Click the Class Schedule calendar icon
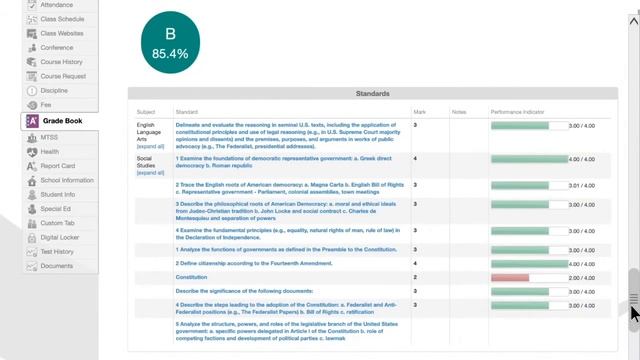This screenshot has height=360, width=640. coord(32,19)
